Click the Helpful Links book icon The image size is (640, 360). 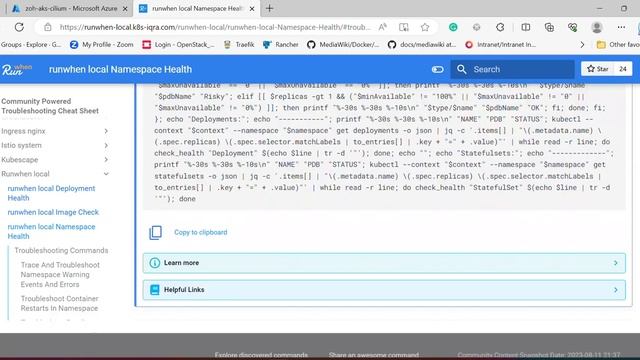(155, 290)
